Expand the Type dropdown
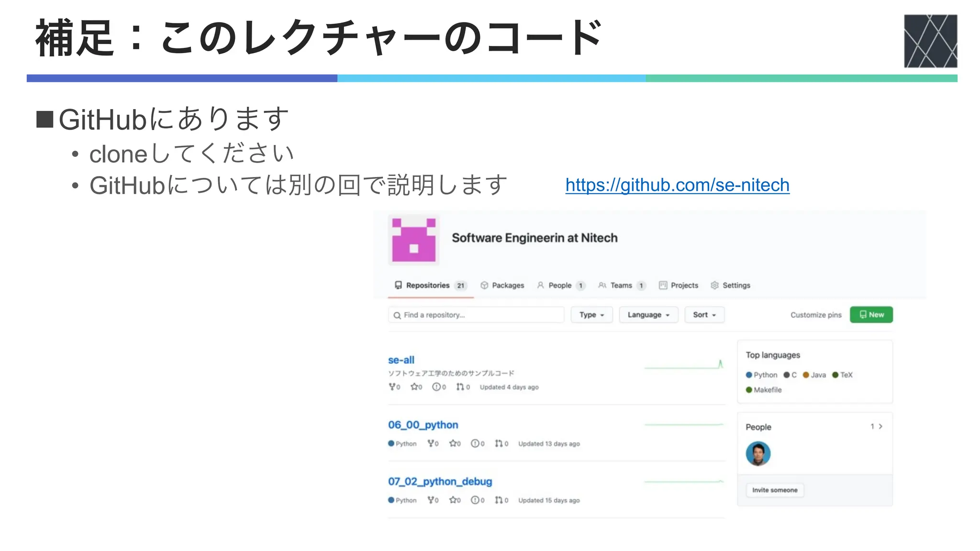Image resolution: width=980 pixels, height=551 pixels. (x=591, y=315)
